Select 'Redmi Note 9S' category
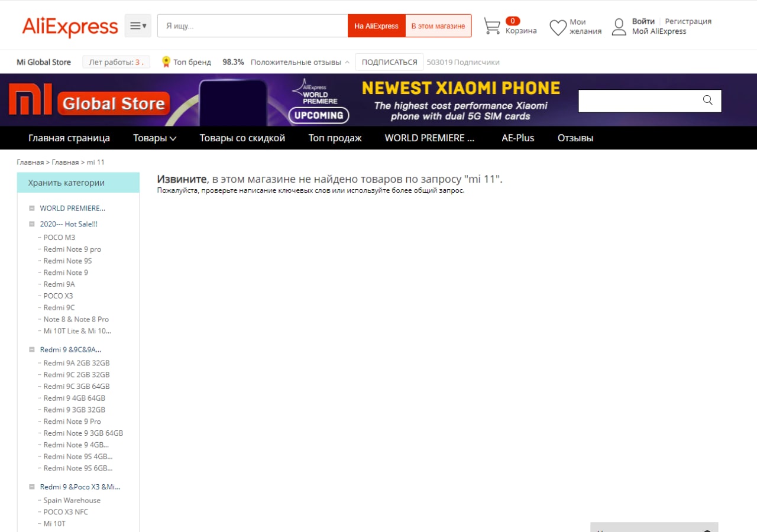757x532 pixels. coord(67,261)
